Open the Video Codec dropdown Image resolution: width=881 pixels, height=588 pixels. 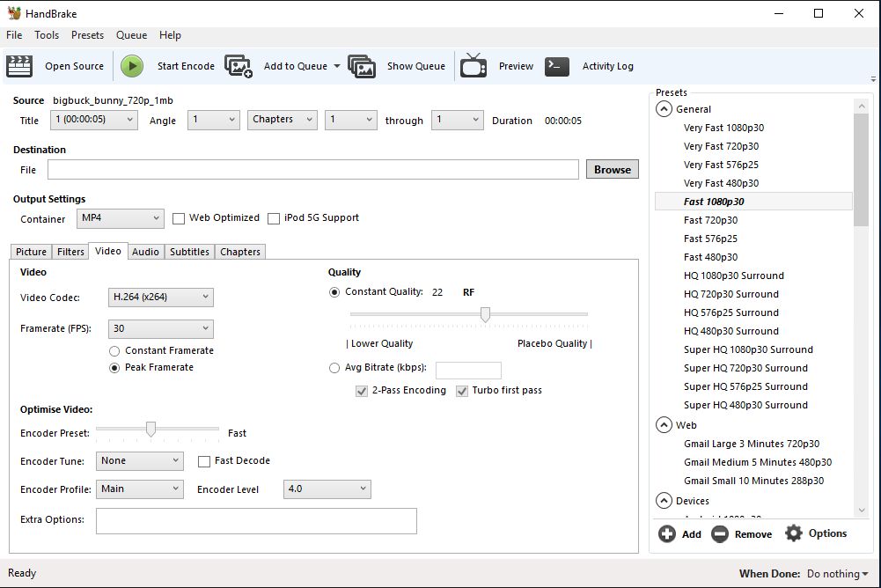[161, 298]
